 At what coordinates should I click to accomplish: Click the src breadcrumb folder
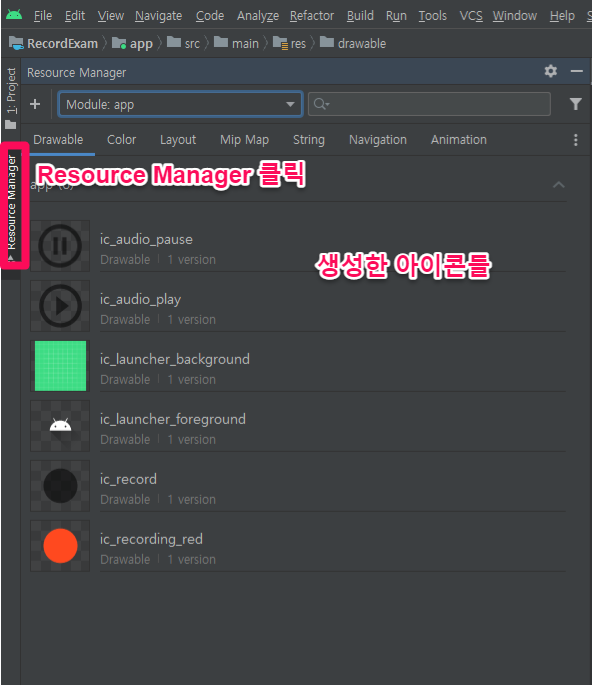(x=183, y=43)
